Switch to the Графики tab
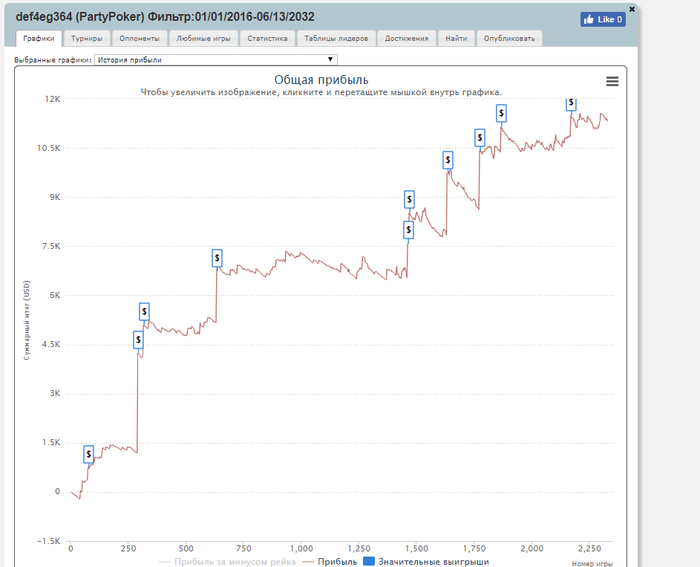 [x=39, y=38]
